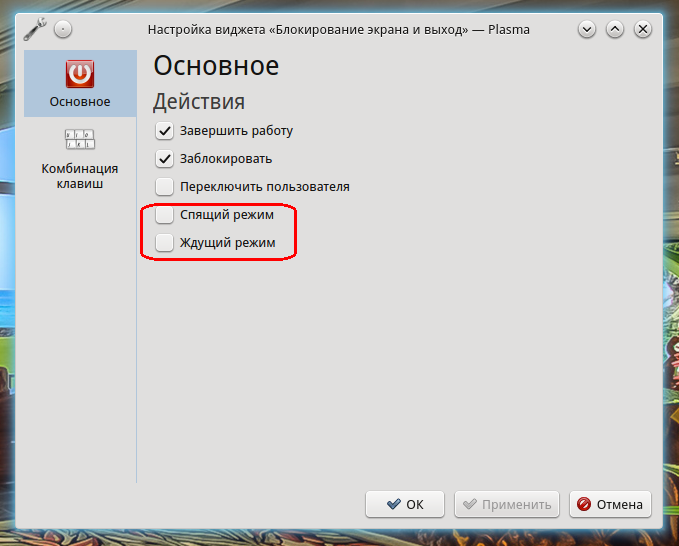679x546 pixels.
Task: Switch to Комбинация клавиш sidebar label
Action: (80, 176)
